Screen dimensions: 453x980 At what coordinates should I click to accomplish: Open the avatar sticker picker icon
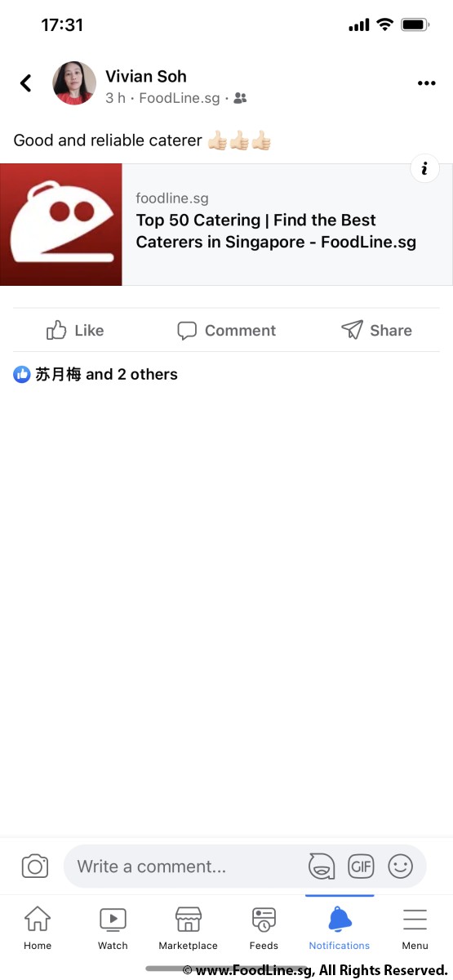pos(322,866)
